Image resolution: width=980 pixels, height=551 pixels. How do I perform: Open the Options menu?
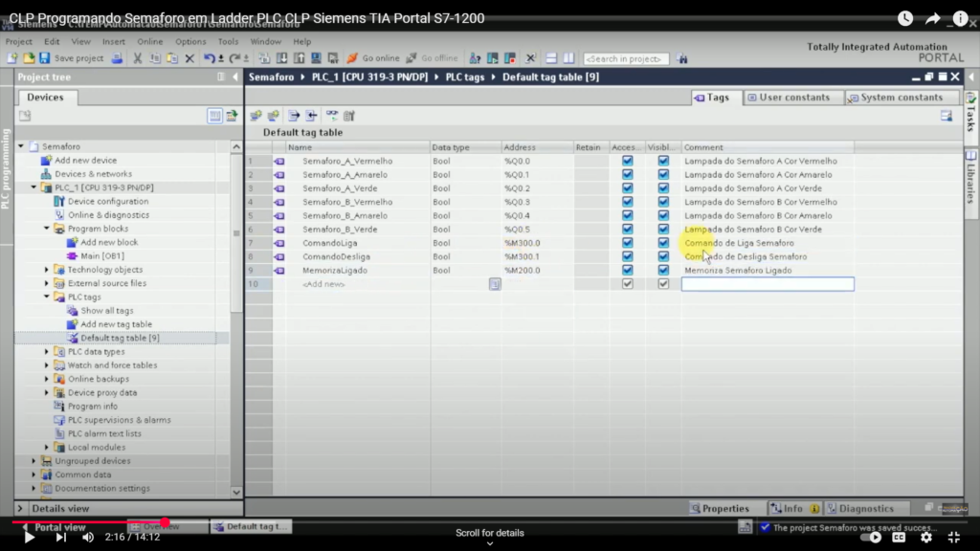click(x=190, y=41)
